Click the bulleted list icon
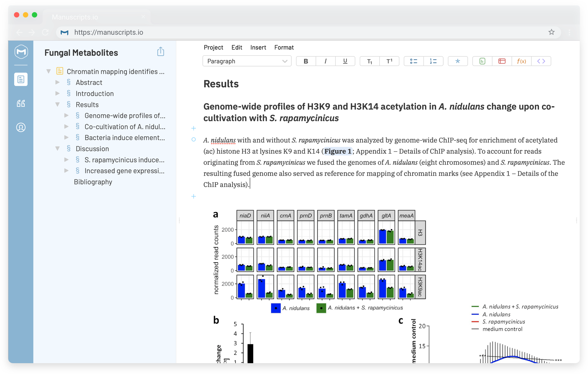Image resolution: width=588 pixels, height=374 pixels. pos(412,61)
